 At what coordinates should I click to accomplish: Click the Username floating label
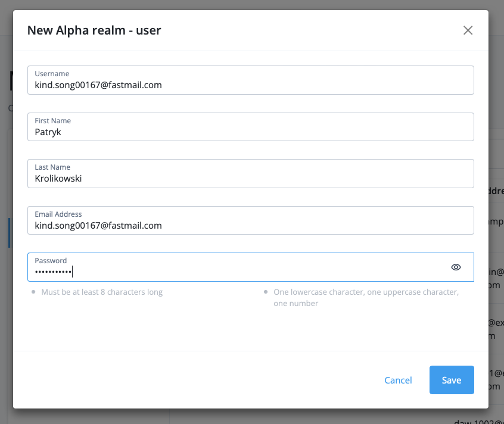point(52,74)
